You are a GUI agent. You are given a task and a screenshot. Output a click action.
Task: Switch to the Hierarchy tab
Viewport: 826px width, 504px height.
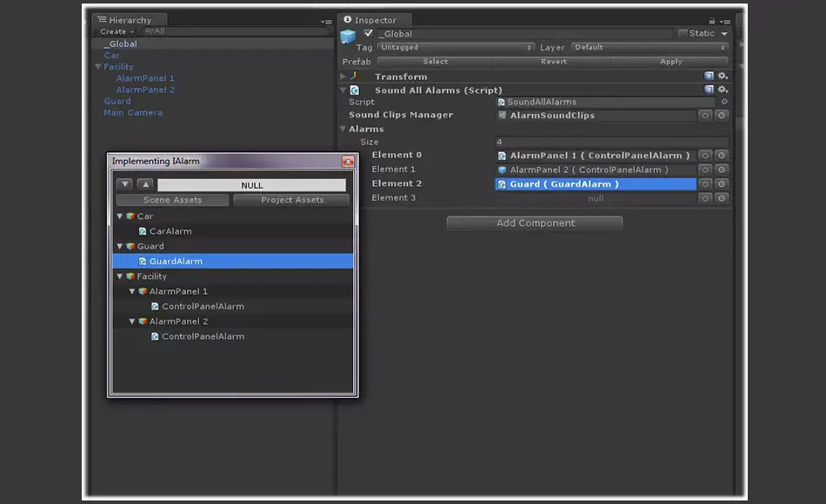point(129,20)
